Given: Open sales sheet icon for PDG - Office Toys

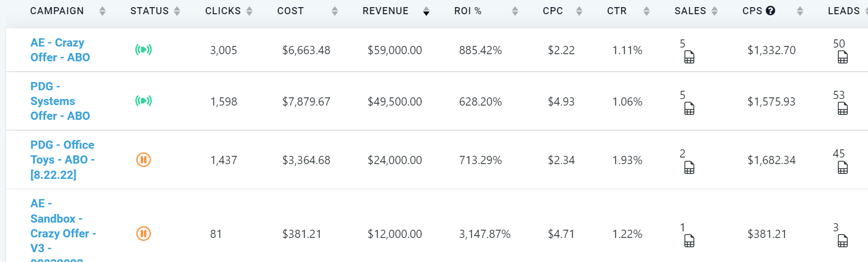Looking at the screenshot, I should point(689,168).
